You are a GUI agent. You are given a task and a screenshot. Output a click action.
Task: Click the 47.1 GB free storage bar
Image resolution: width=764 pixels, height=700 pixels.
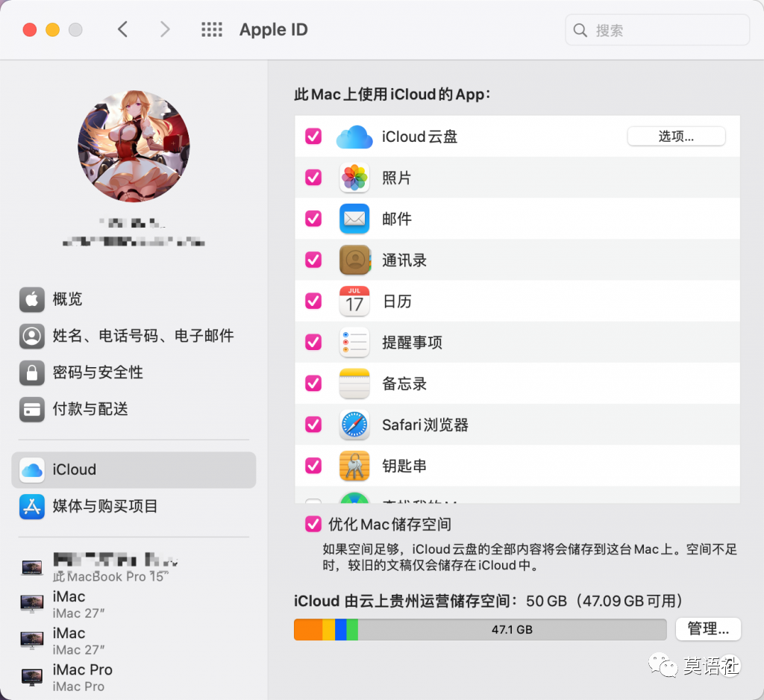click(x=512, y=629)
